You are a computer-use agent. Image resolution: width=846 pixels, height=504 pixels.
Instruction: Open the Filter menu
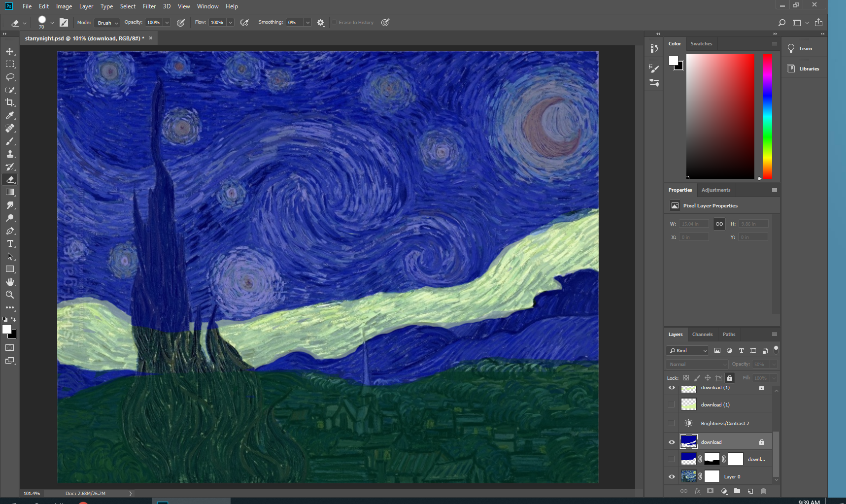[149, 6]
